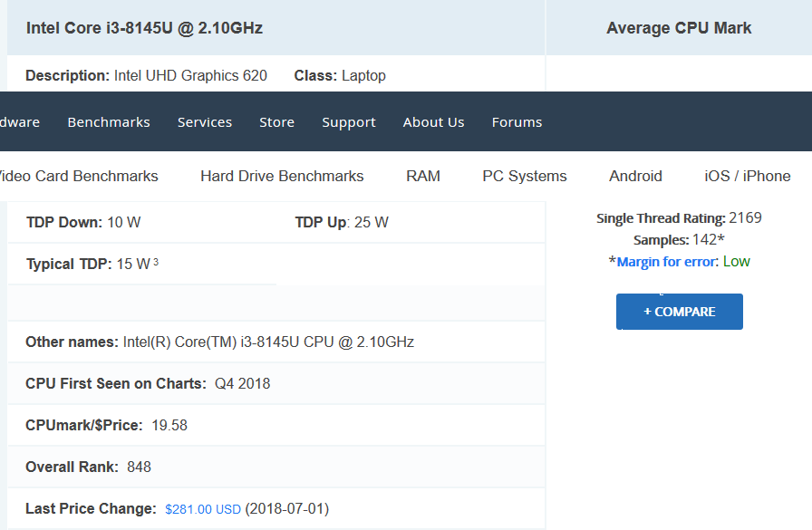Open the RAM benchmarks tab
This screenshot has height=530, width=812.
[423, 176]
